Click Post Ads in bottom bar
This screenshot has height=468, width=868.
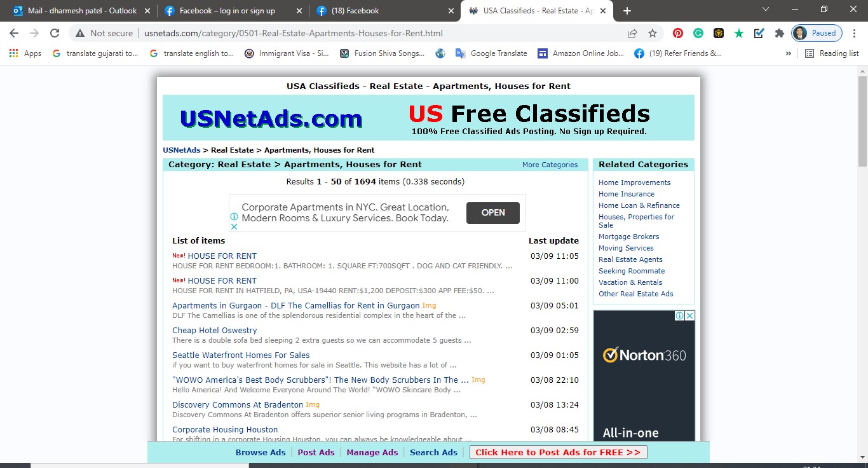(316, 452)
